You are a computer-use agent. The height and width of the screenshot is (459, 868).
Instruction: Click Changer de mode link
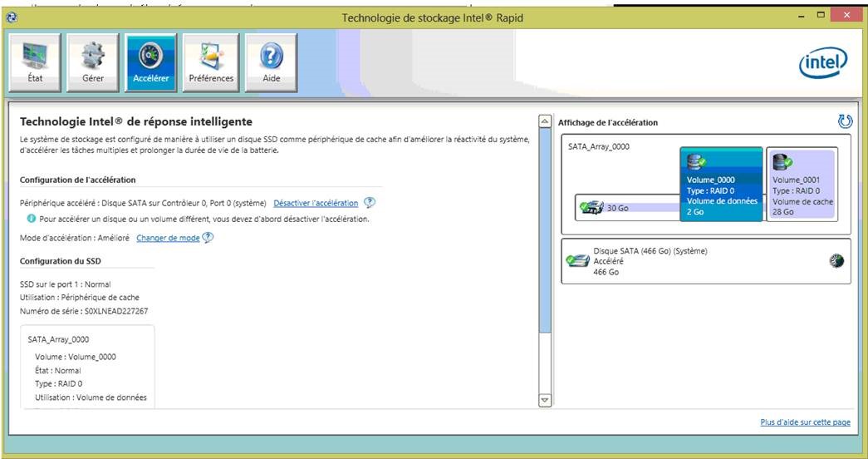tap(168, 238)
